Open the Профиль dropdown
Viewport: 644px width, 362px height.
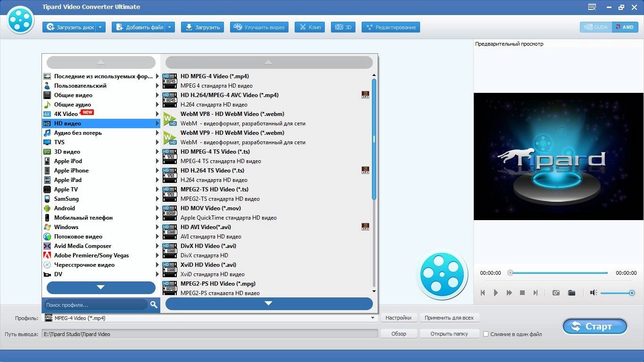[373, 318]
